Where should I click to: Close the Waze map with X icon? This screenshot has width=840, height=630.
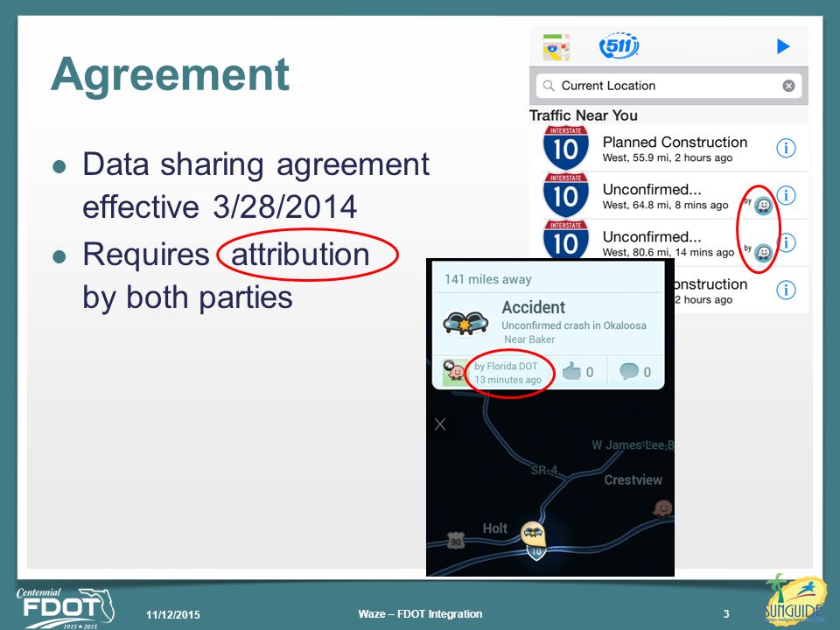tap(440, 425)
